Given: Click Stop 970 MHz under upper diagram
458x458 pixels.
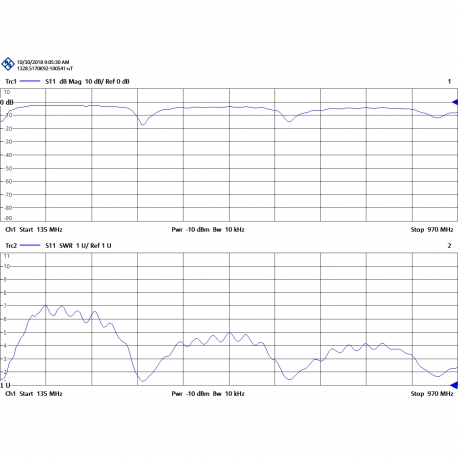Looking at the screenshot, I should [x=432, y=229].
